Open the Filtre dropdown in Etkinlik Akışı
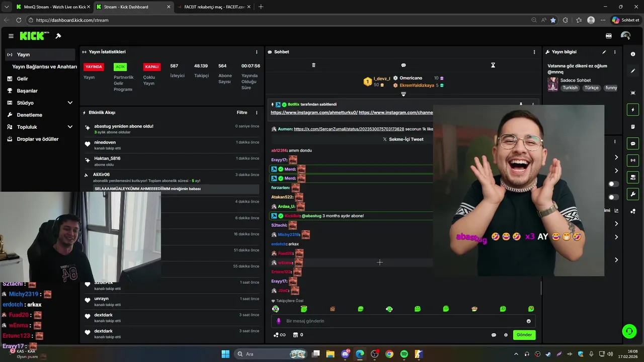Screen dimensions: 644x362 point(242,113)
